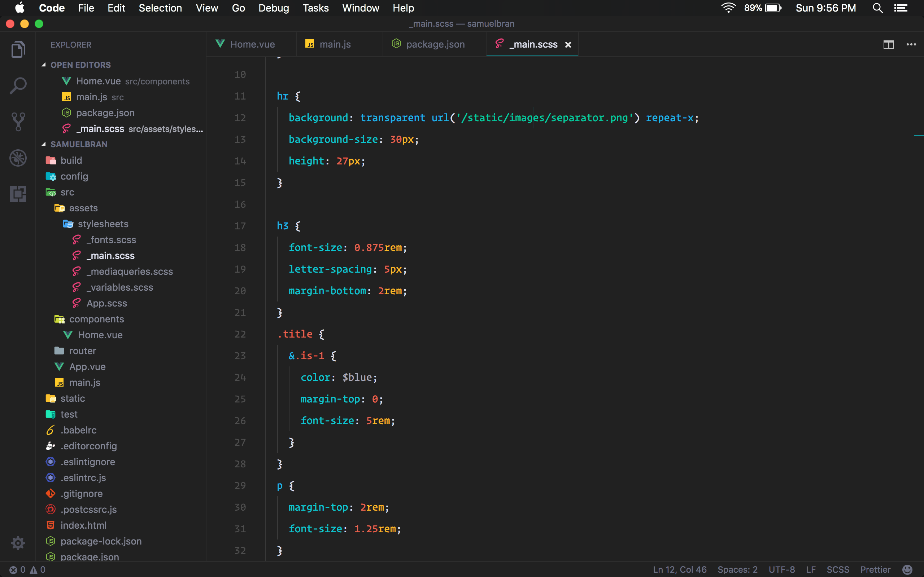Switch to the Home.vue tab
Viewport: 924px width, 577px height.
pyautogui.click(x=252, y=45)
